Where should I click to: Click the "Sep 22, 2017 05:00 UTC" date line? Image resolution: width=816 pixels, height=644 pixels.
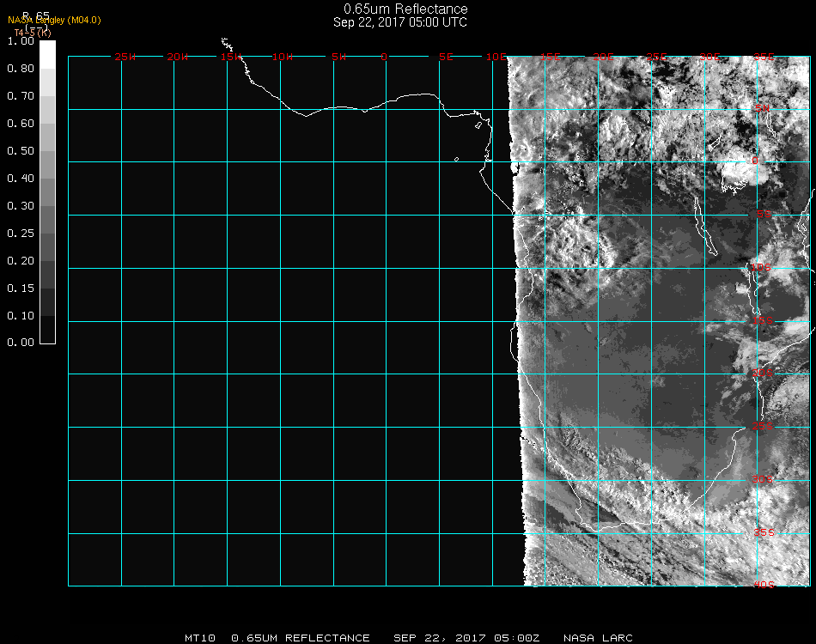[400, 22]
